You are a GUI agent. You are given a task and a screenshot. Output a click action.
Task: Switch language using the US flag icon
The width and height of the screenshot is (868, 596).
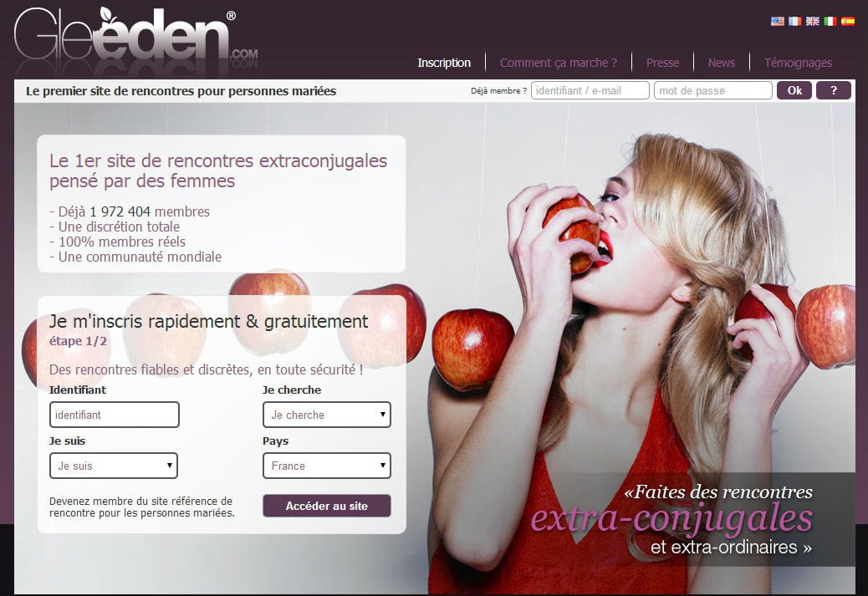[777, 22]
